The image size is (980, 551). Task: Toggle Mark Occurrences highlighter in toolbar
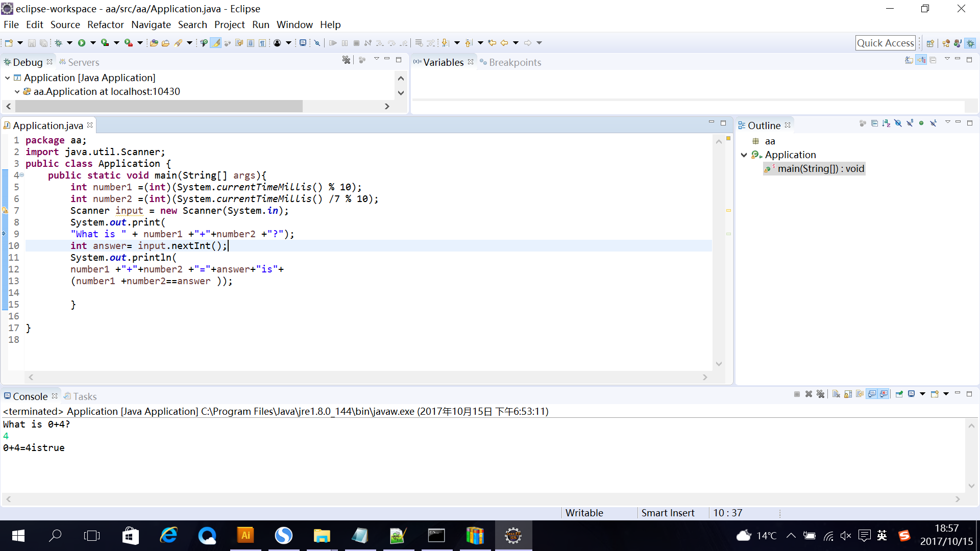pyautogui.click(x=216, y=43)
